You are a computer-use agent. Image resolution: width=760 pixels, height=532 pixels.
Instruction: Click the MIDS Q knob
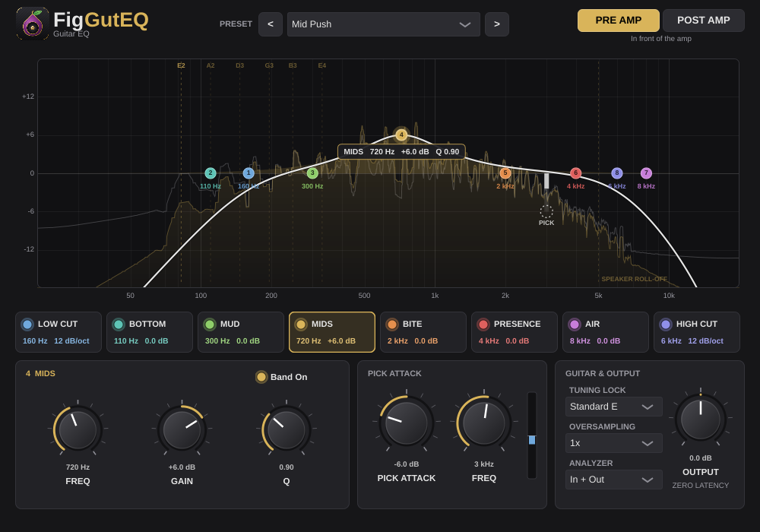pos(287,429)
